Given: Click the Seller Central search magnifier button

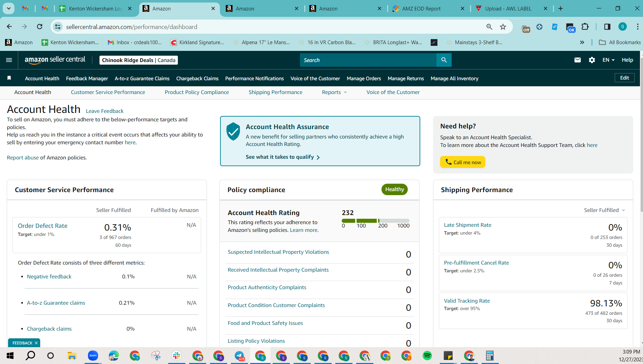Looking at the screenshot, I should pyautogui.click(x=444, y=60).
